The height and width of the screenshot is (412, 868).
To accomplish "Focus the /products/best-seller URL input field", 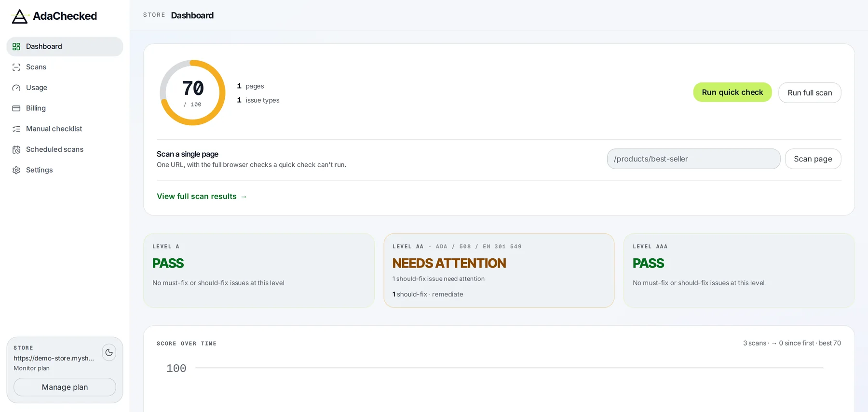I will click(693, 159).
